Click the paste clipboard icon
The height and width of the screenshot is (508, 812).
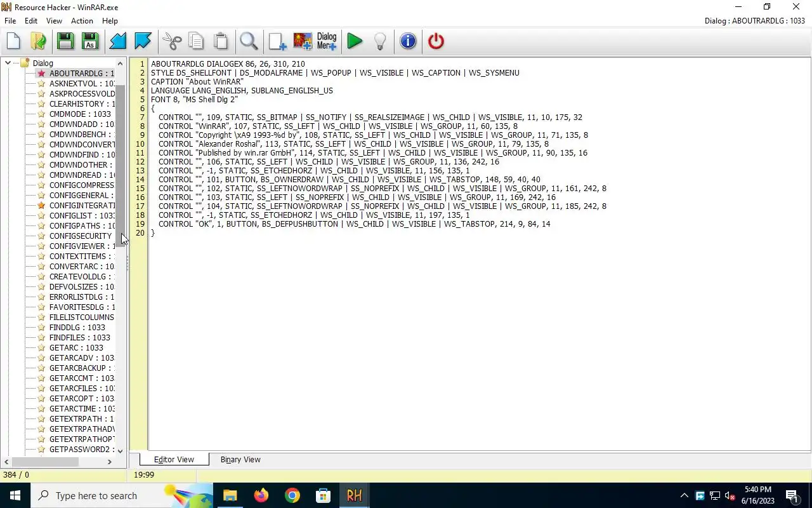(221, 41)
